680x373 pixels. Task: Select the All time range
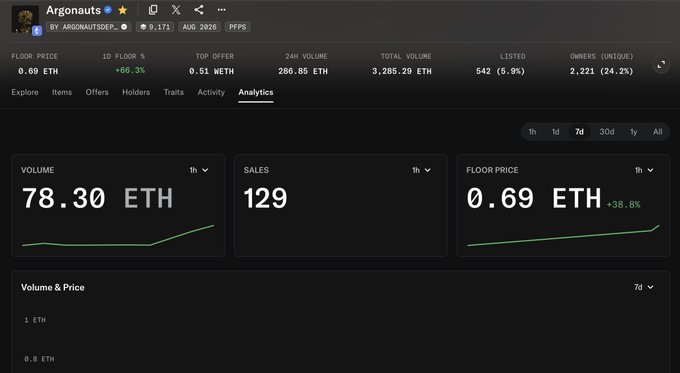click(657, 132)
